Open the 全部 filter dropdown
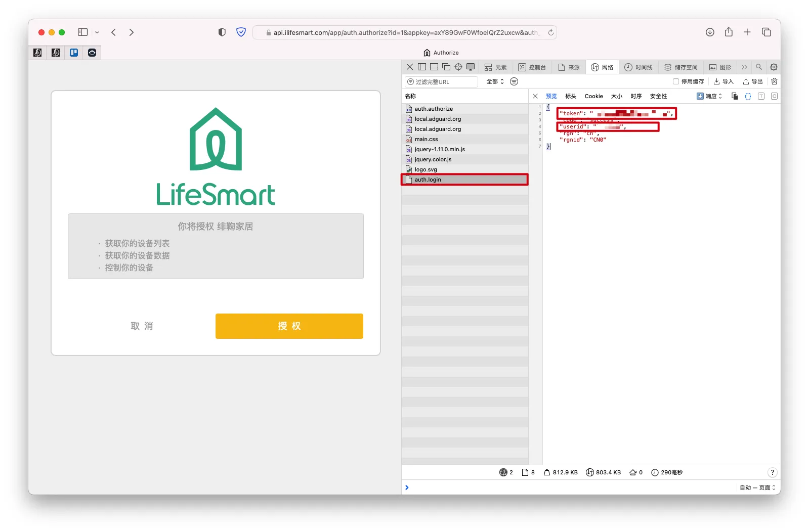This screenshot has width=809, height=532. (495, 81)
